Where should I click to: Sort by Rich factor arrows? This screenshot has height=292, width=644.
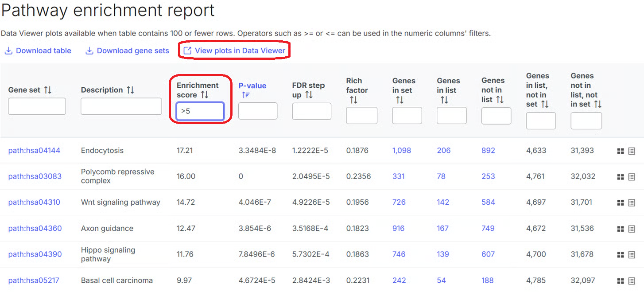pos(353,100)
